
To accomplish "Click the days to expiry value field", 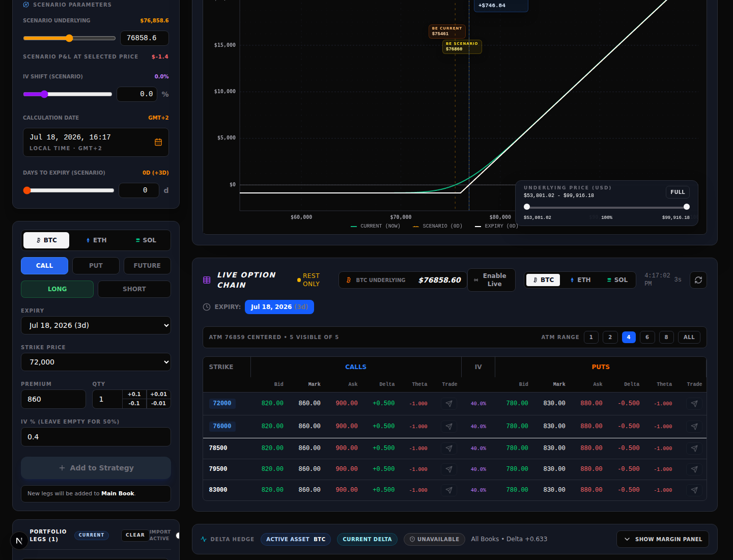I will coord(139,190).
